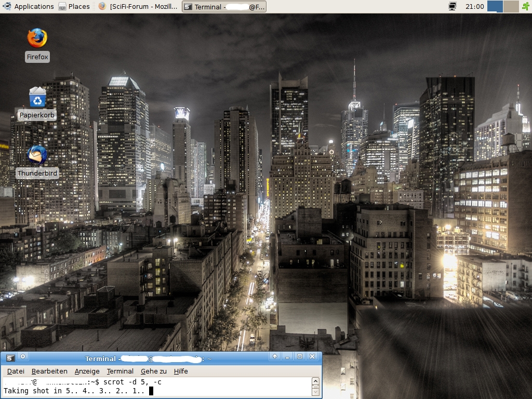Click the terminal window menu icon in titlebar
This screenshot has width=532, height=399.
(10, 357)
